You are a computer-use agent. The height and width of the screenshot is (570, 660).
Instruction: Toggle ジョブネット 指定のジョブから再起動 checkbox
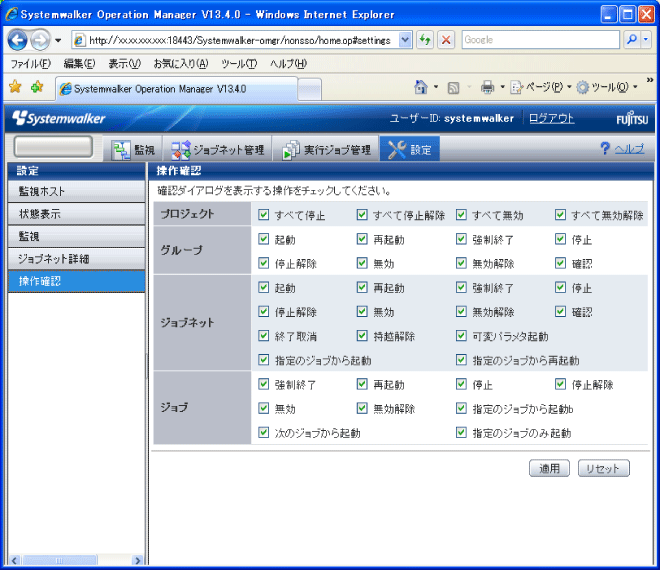(x=461, y=360)
